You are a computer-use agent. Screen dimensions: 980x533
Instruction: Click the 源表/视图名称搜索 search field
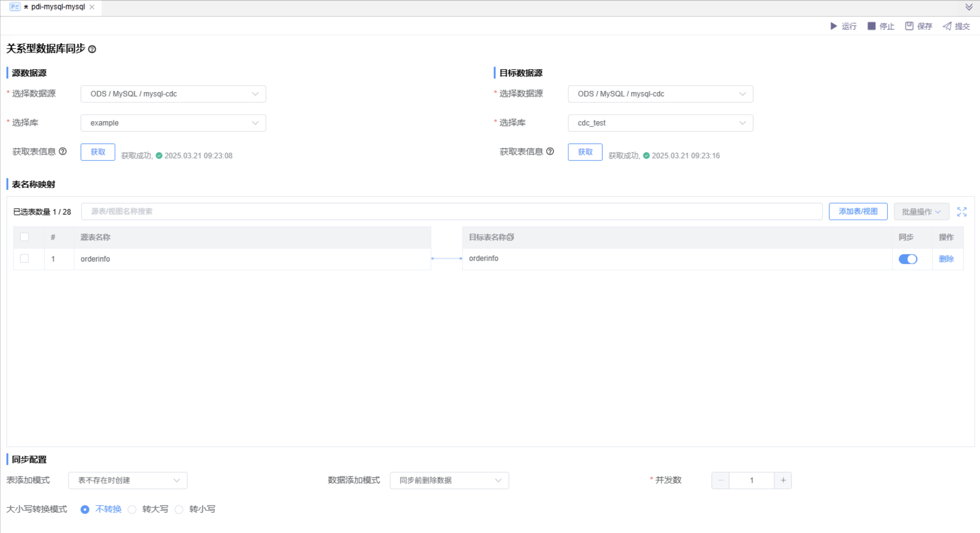tap(451, 211)
